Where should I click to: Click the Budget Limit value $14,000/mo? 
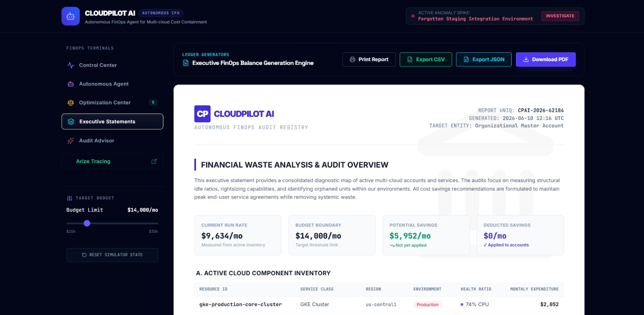tap(143, 210)
